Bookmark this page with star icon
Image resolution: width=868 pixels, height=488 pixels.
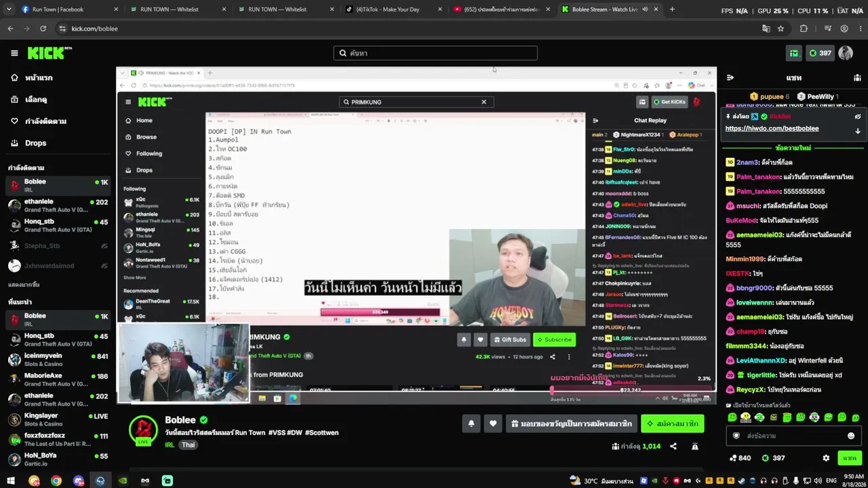781,28
